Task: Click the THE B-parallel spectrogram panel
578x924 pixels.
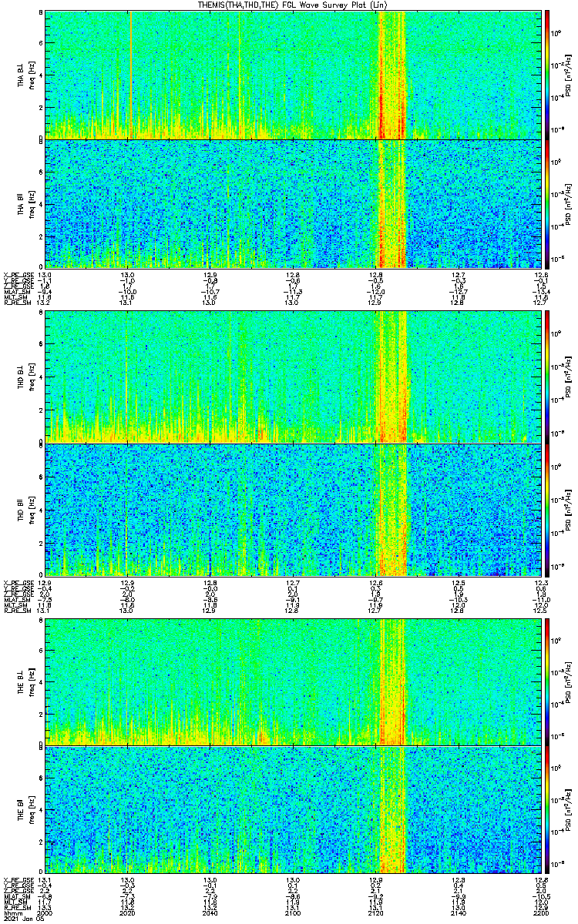Action: [293, 811]
